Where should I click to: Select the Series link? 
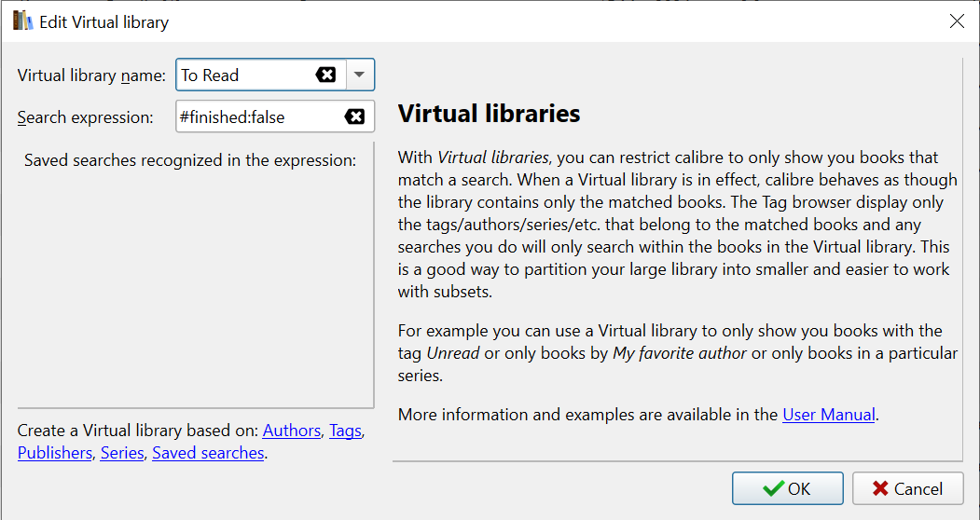point(122,453)
